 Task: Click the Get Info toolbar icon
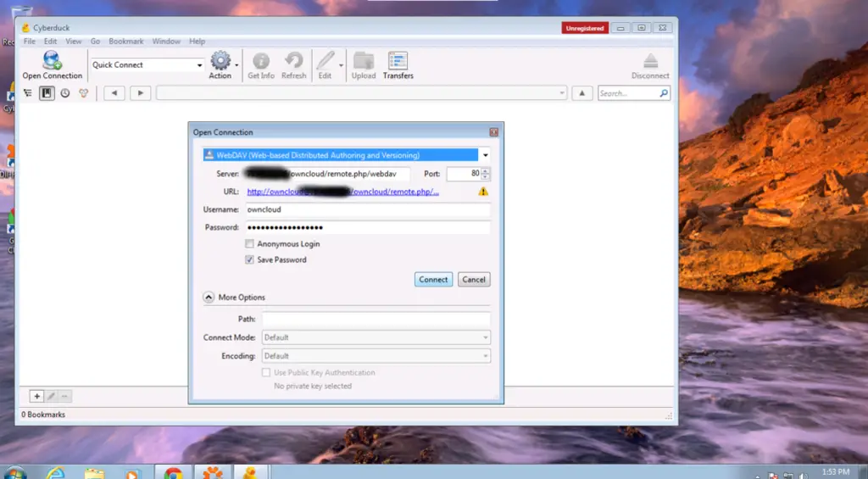(x=261, y=64)
